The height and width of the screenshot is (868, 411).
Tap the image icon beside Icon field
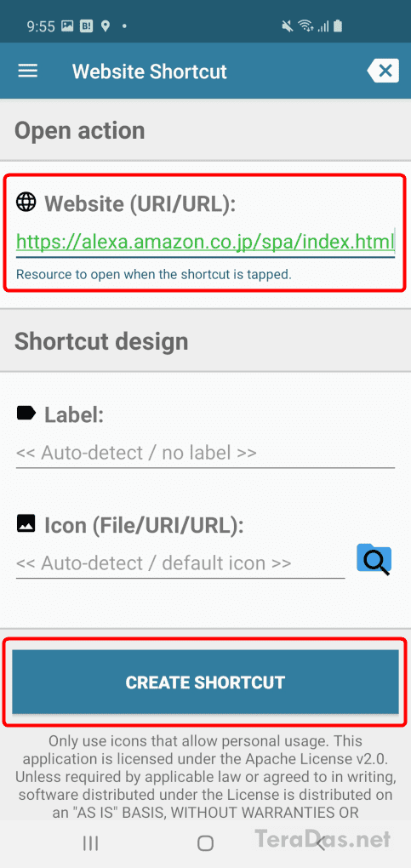26,523
